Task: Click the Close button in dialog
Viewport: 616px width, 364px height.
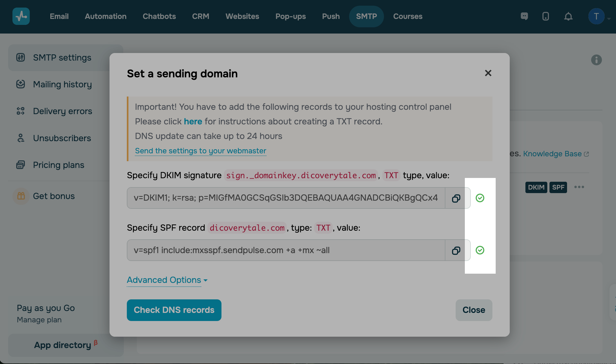Action: coord(473,310)
